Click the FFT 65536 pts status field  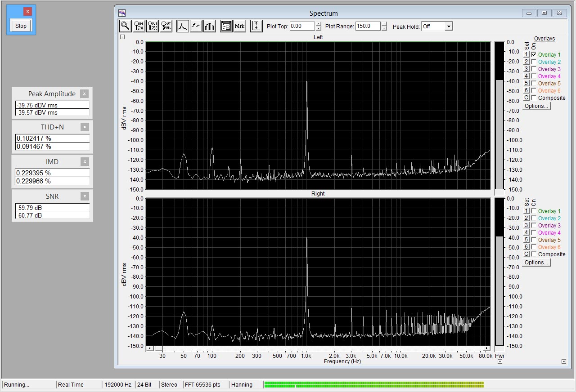206,385
